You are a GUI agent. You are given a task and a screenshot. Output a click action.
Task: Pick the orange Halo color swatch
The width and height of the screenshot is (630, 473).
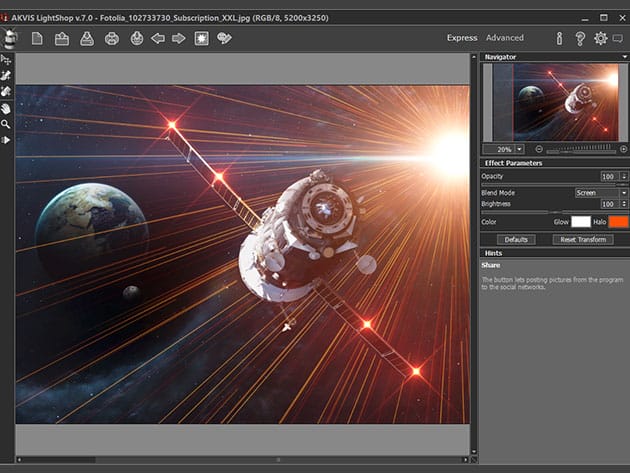(x=618, y=221)
